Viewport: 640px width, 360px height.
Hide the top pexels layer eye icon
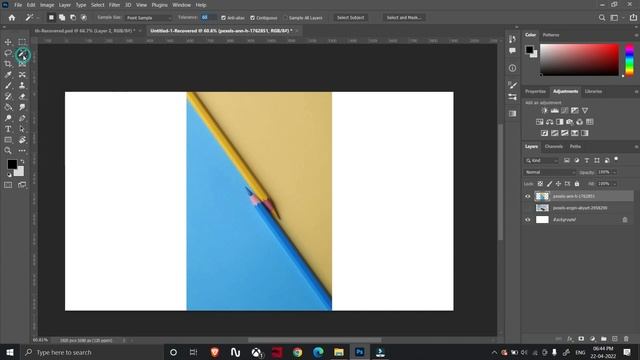527,196
